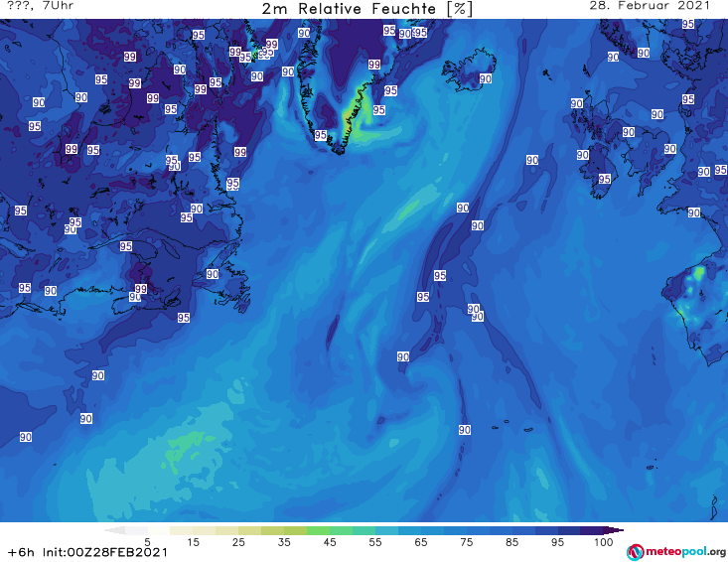This screenshot has height=562, width=728.
Task: Click the white arrow tip of colorbar
Action: [x=114, y=530]
